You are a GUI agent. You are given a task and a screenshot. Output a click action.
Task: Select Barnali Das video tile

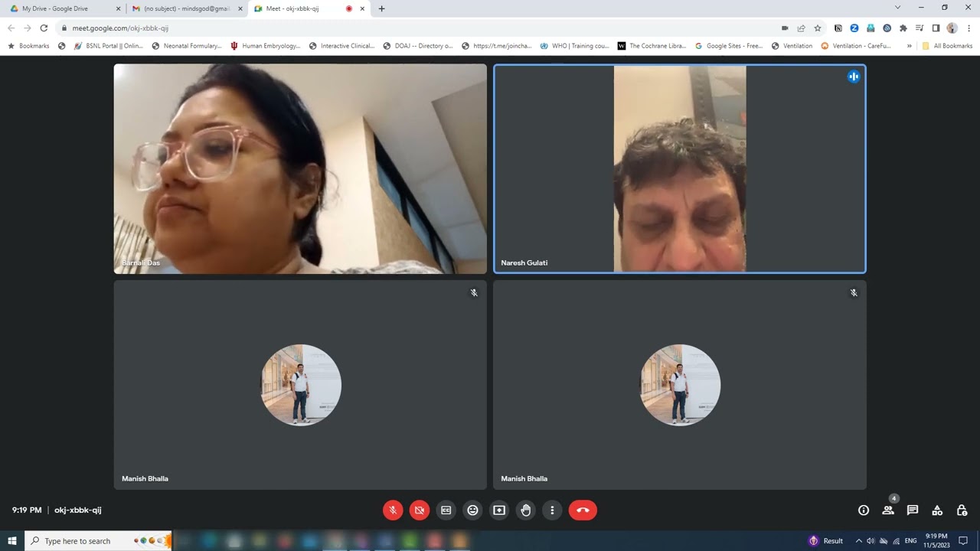(300, 168)
